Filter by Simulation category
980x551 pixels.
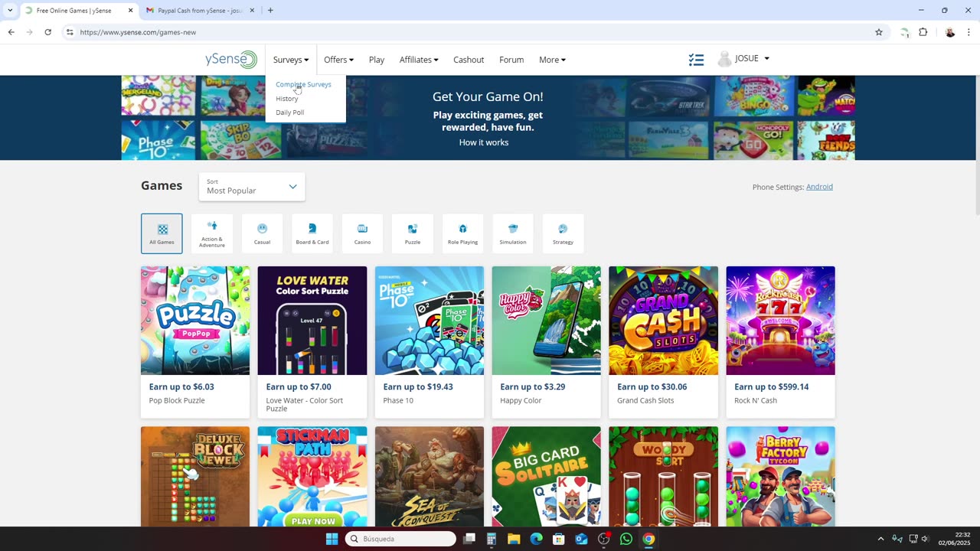[x=513, y=233]
